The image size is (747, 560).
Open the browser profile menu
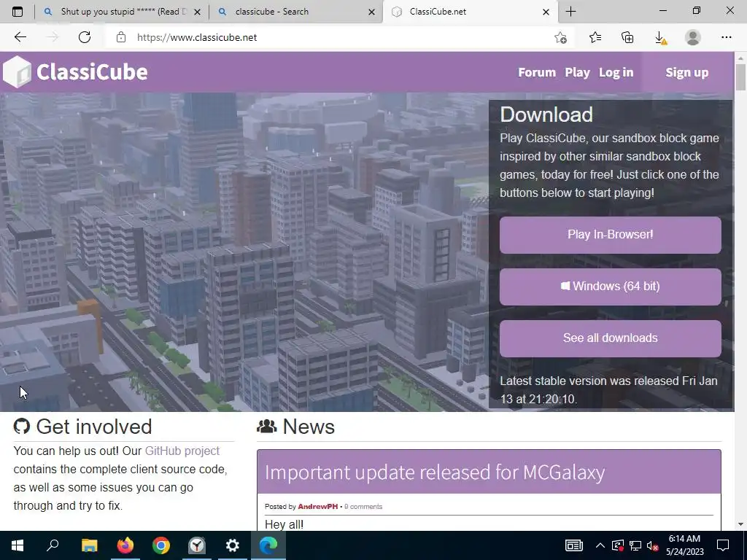[x=693, y=37]
